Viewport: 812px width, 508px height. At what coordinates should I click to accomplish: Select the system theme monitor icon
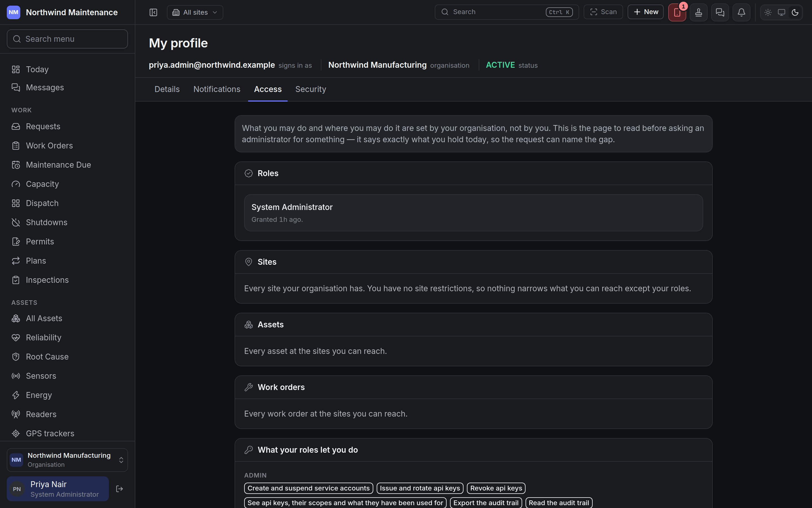point(782,12)
